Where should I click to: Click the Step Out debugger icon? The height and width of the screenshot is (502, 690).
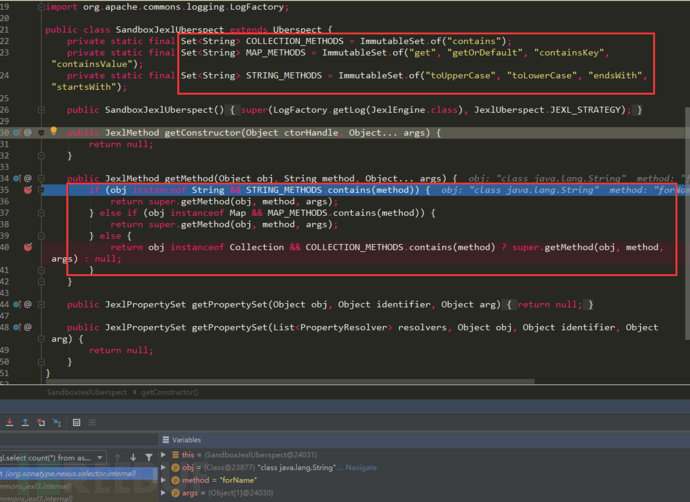point(25,422)
